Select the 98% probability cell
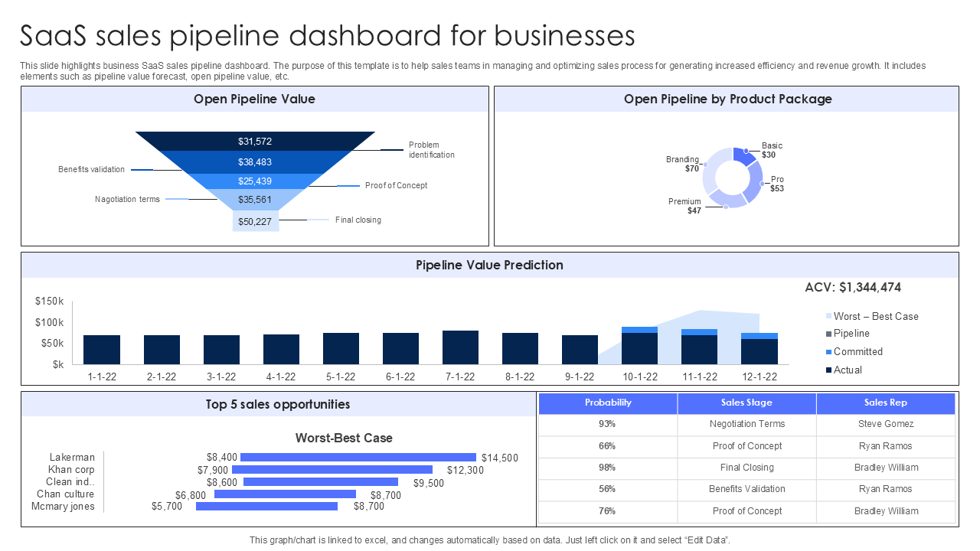 point(608,468)
